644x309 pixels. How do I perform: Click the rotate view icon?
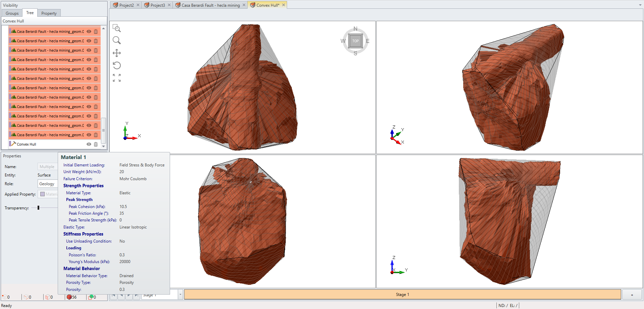pyautogui.click(x=116, y=65)
